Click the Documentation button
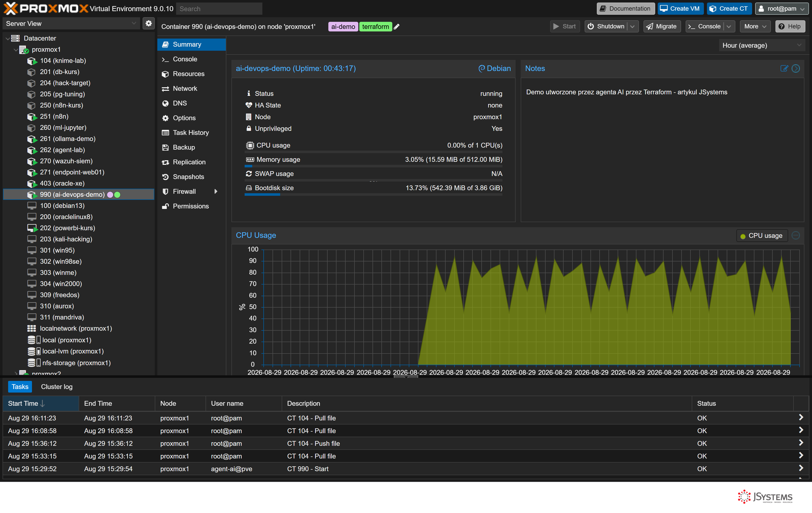This screenshot has width=812, height=513. pos(625,8)
